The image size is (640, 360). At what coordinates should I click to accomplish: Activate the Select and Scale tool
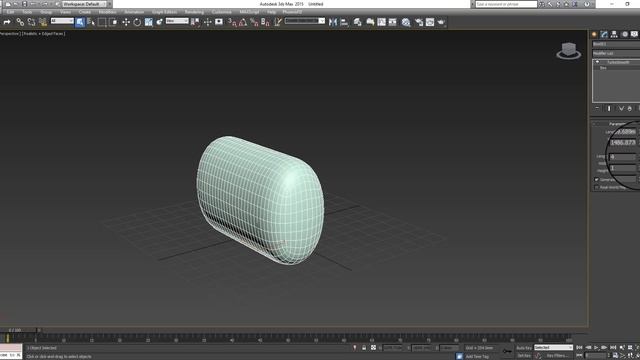tap(149, 22)
